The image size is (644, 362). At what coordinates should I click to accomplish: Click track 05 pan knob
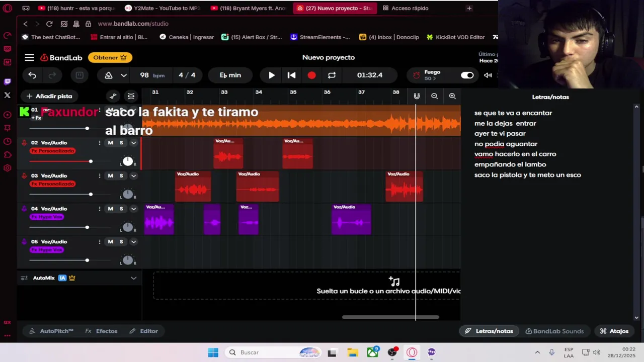tap(128, 260)
